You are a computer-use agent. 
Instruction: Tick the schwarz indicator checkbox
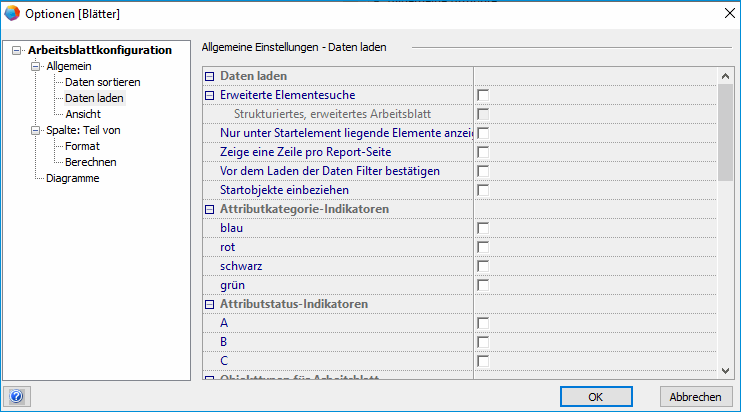[483, 266]
